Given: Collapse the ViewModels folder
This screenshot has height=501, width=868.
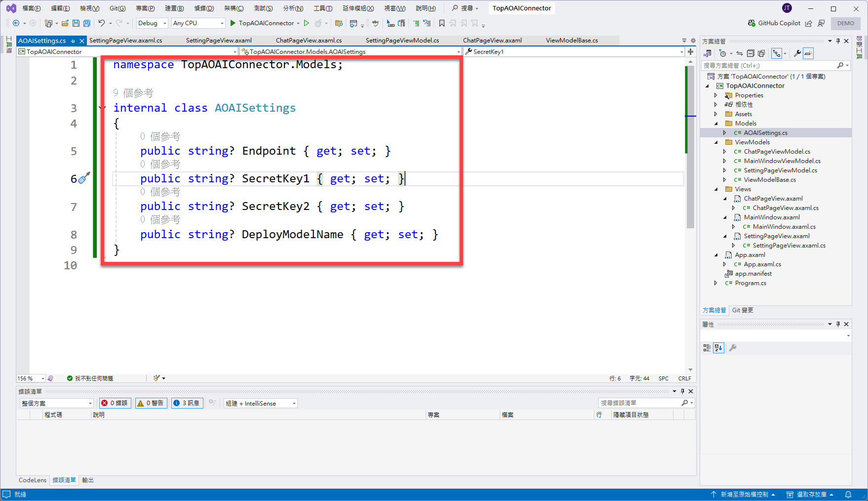Looking at the screenshot, I should [716, 142].
